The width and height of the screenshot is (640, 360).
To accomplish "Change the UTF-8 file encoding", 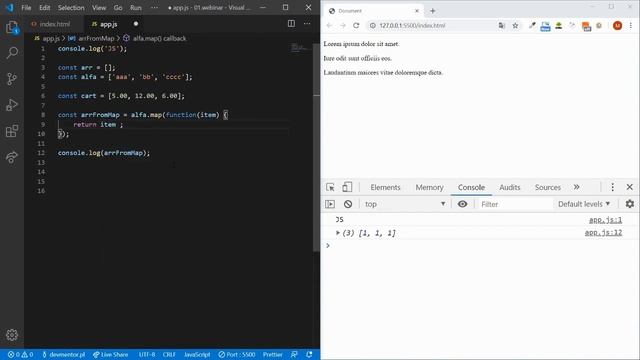I will tap(147, 355).
